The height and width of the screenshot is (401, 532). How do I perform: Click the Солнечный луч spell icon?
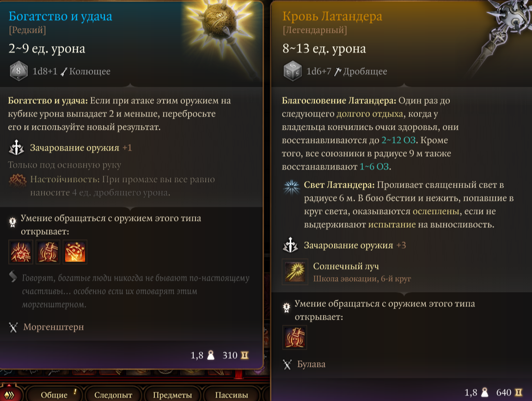(x=295, y=272)
